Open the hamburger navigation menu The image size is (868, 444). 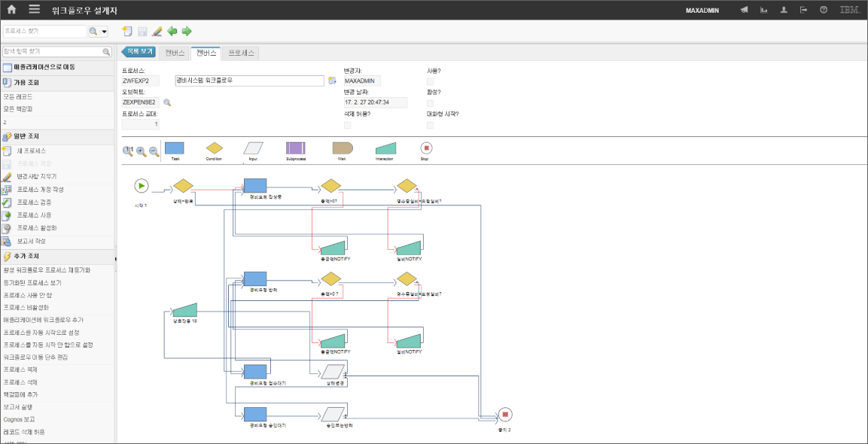(x=35, y=10)
